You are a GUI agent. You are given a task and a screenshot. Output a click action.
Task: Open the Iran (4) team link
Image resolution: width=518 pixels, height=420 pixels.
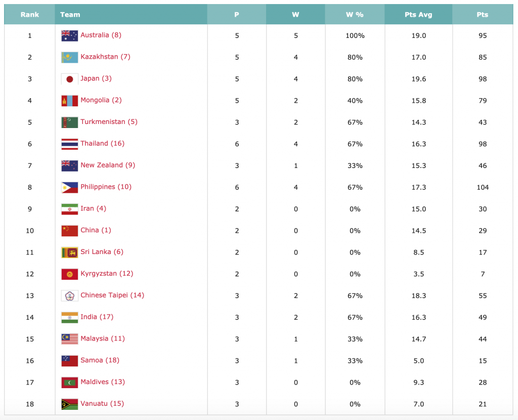pyautogui.click(x=93, y=208)
